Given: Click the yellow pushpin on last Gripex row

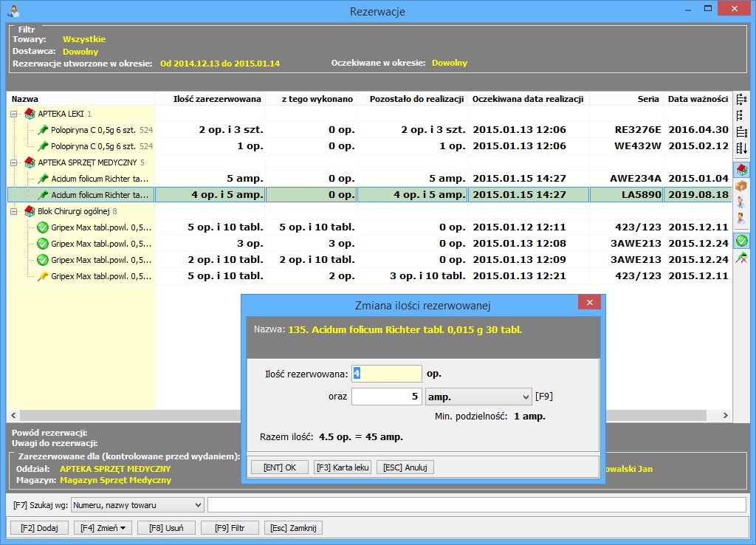Looking at the screenshot, I should click(43, 276).
